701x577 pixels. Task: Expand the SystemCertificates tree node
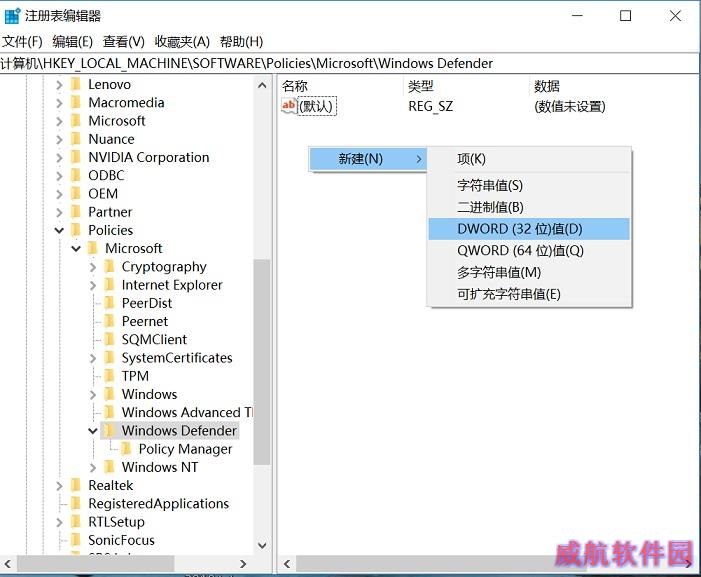(x=93, y=358)
